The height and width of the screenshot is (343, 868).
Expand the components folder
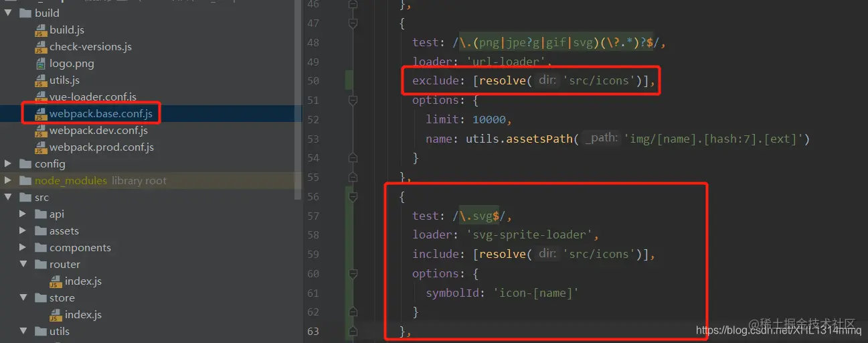pyautogui.click(x=23, y=248)
